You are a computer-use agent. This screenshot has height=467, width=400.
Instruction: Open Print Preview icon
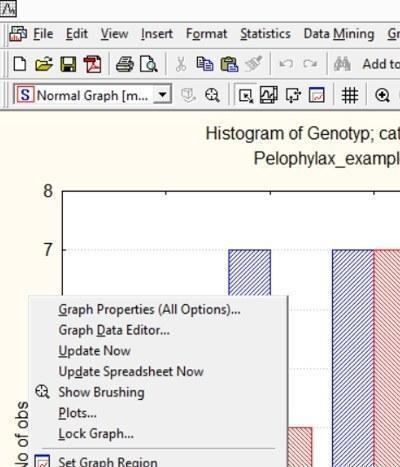(x=148, y=64)
